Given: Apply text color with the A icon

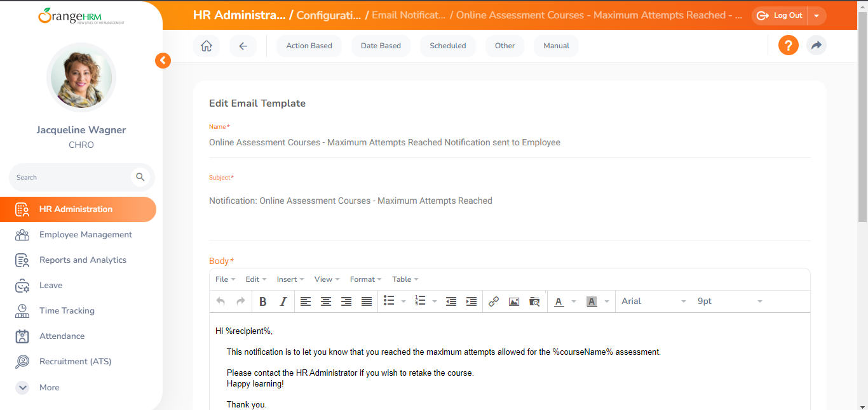Looking at the screenshot, I should point(559,301).
